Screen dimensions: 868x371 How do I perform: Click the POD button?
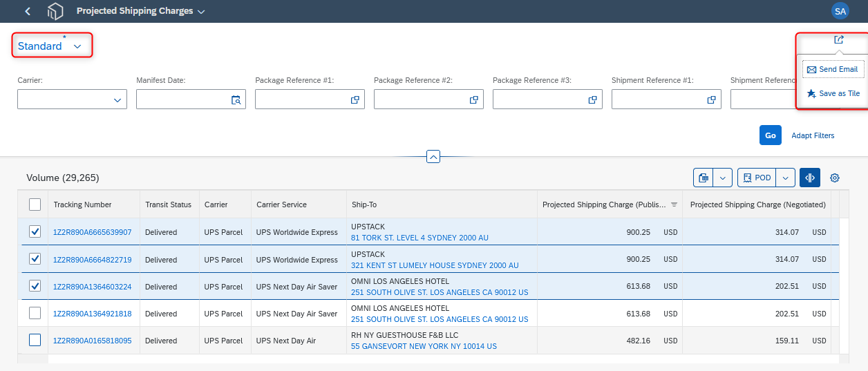pos(757,178)
